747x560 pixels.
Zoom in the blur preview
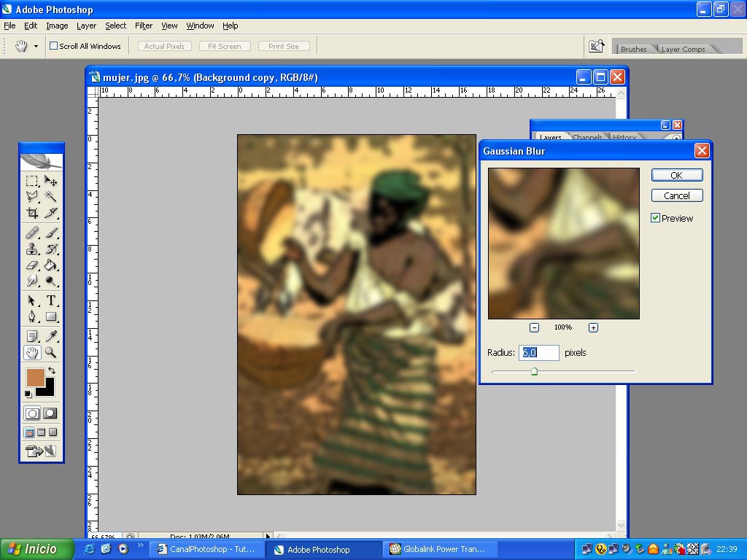pos(593,327)
